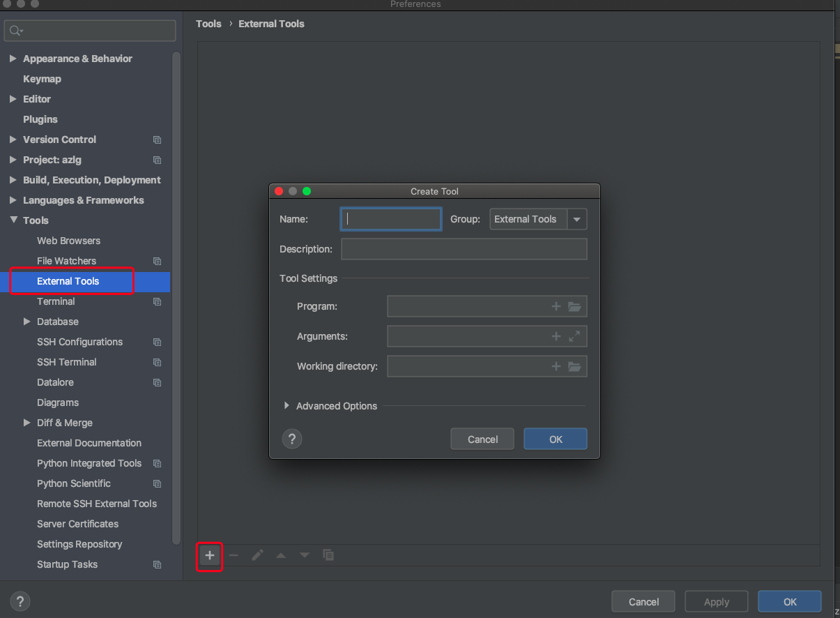The image size is (840, 618).
Task: Project-level icon beside SSH Configurations
Action: pyautogui.click(x=157, y=342)
